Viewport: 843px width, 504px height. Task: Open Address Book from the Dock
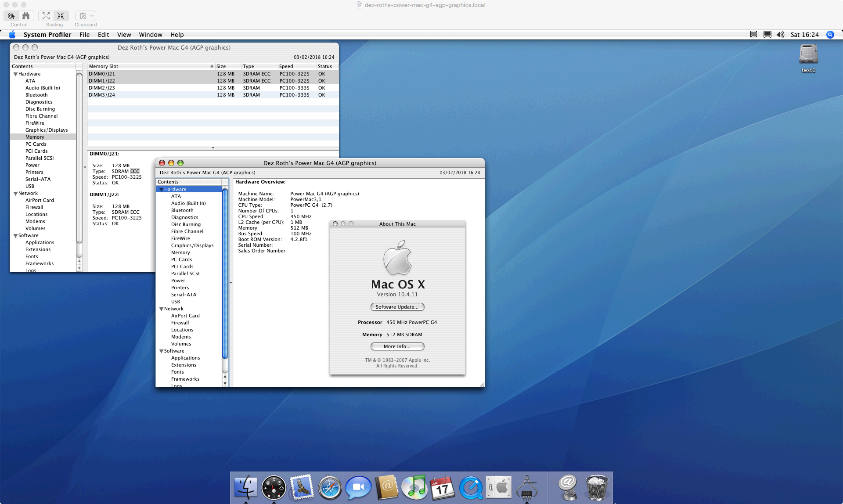click(x=386, y=487)
